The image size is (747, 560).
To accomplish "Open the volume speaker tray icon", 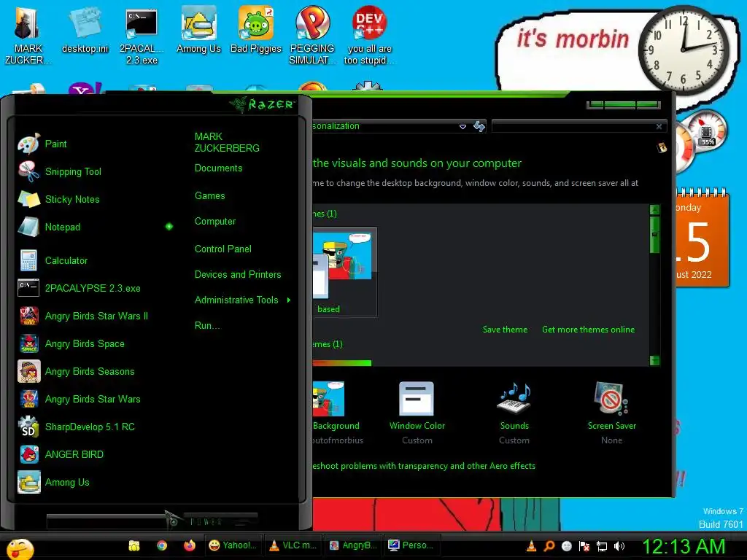I will (619, 546).
